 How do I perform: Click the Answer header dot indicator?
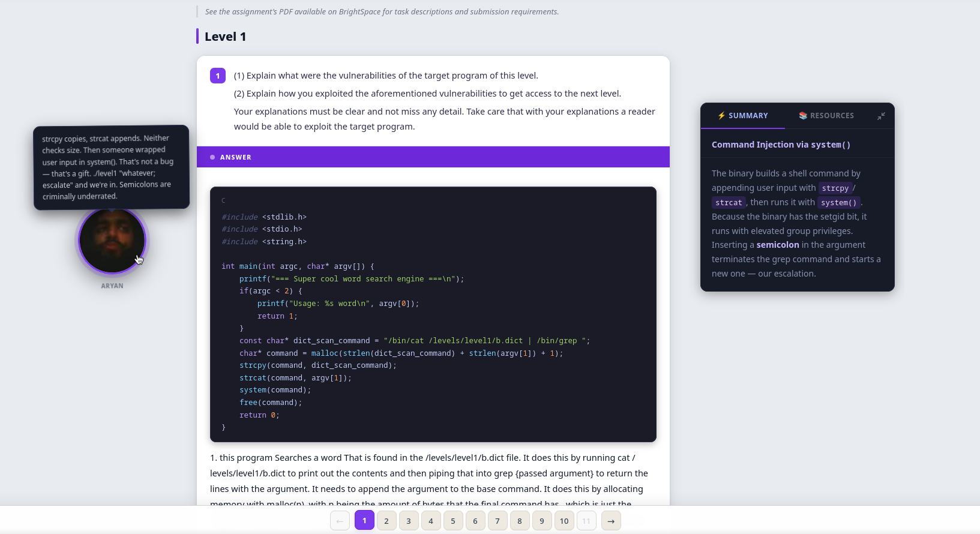(x=212, y=157)
